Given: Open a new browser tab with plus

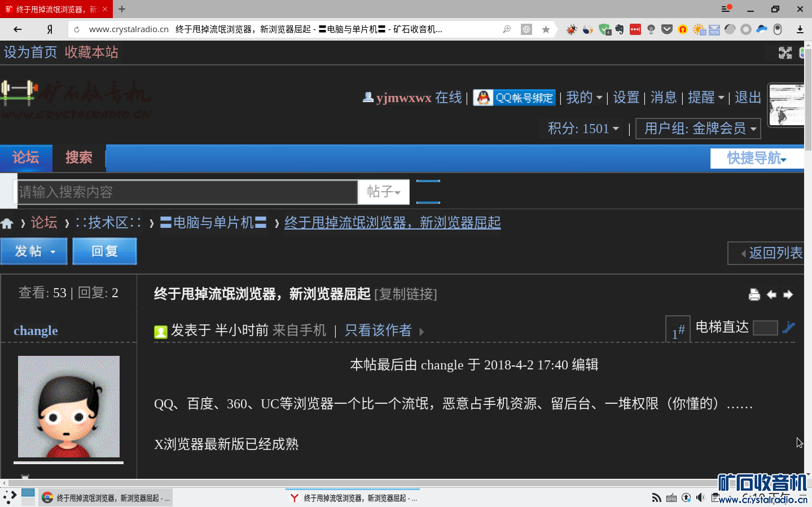Looking at the screenshot, I should 122,9.
